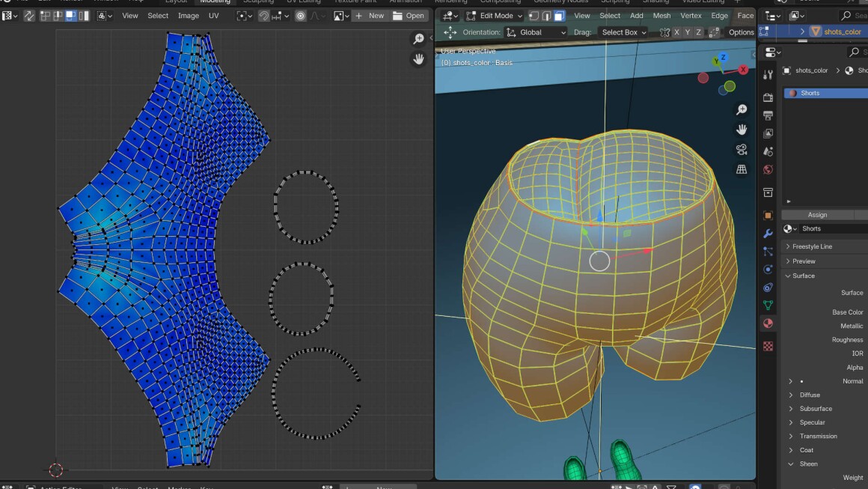Open the Scene properties tab

pos(768,151)
